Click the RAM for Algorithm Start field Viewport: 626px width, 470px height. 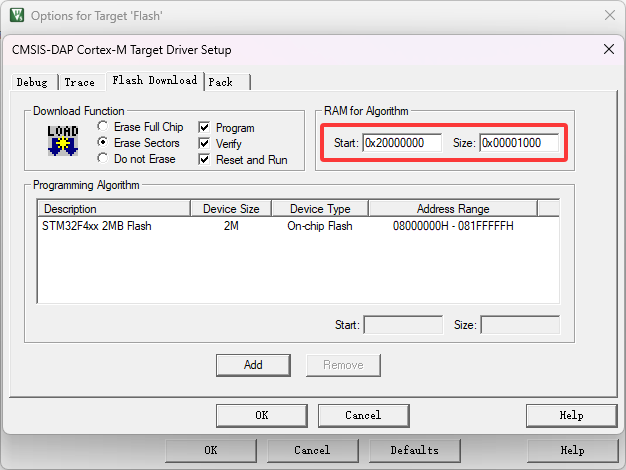(402, 143)
